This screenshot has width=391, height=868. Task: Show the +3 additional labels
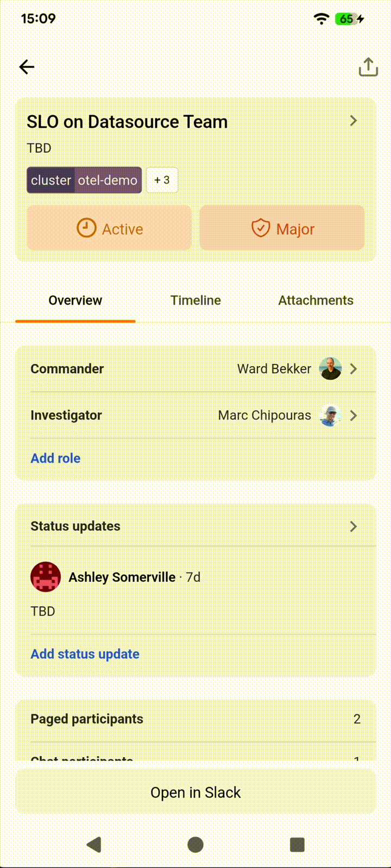click(x=162, y=180)
